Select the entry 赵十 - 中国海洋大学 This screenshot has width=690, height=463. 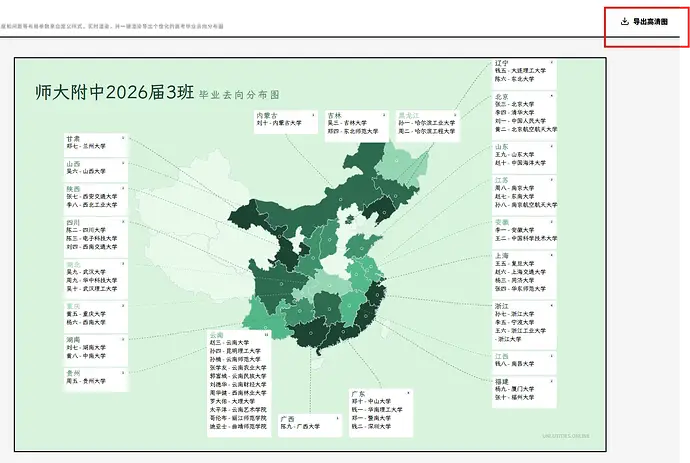520,163
